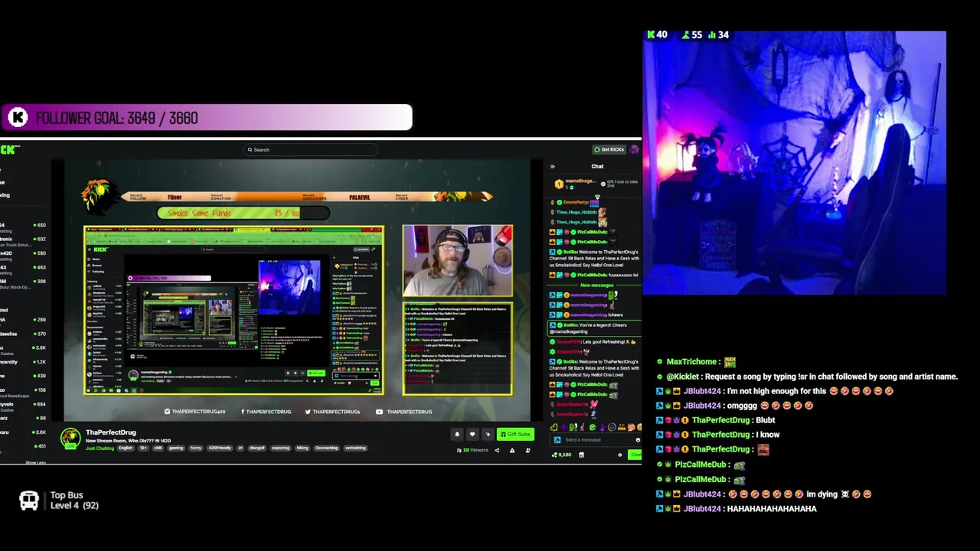Open Just Chatting category link
This screenshot has height=551, width=980.
pyautogui.click(x=100, y=448)
